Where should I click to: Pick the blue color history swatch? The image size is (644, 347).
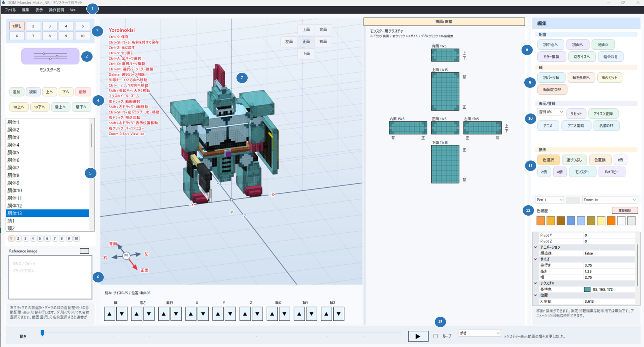click(x=571, y=221)
